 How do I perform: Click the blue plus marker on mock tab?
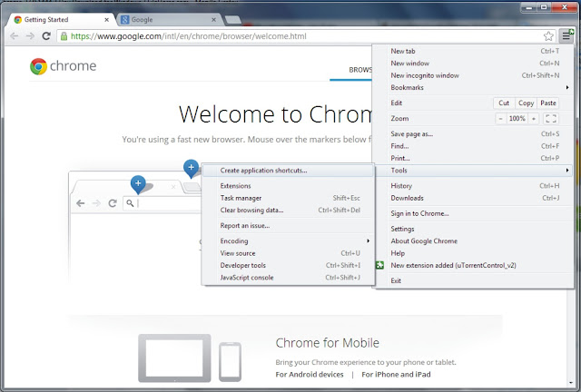click(x=138, y=184)
